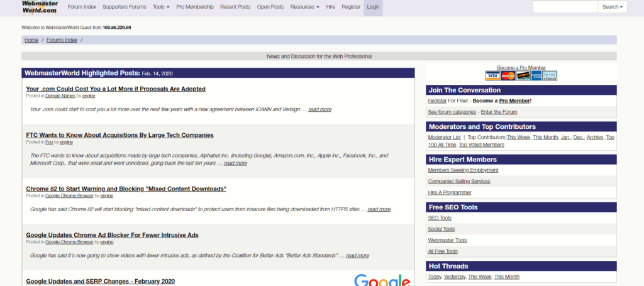This screenshot has width=644, height=286.
Task: Open the Tools dropdown menu
Action: tap(161, 7)
